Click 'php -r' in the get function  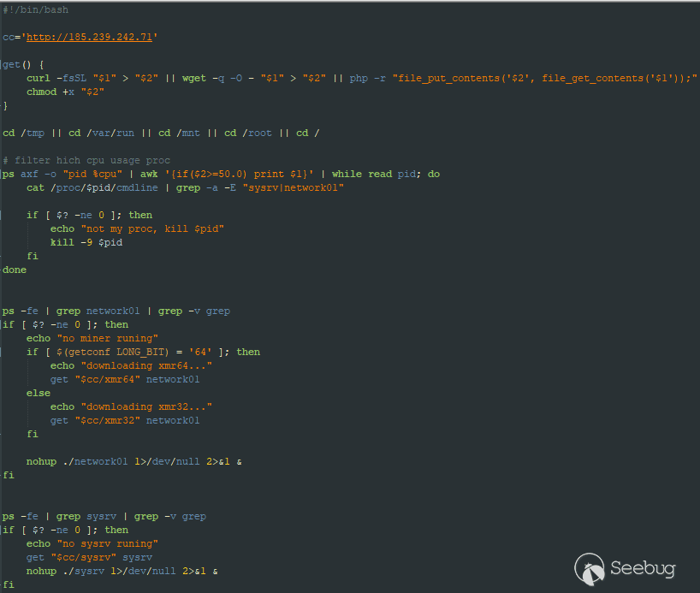367,79
